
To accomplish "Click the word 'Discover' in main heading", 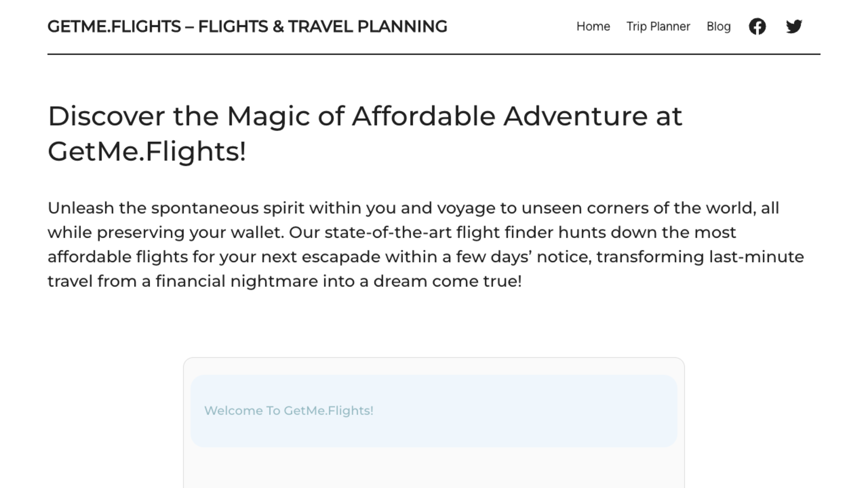I will [x=106, y=116].
